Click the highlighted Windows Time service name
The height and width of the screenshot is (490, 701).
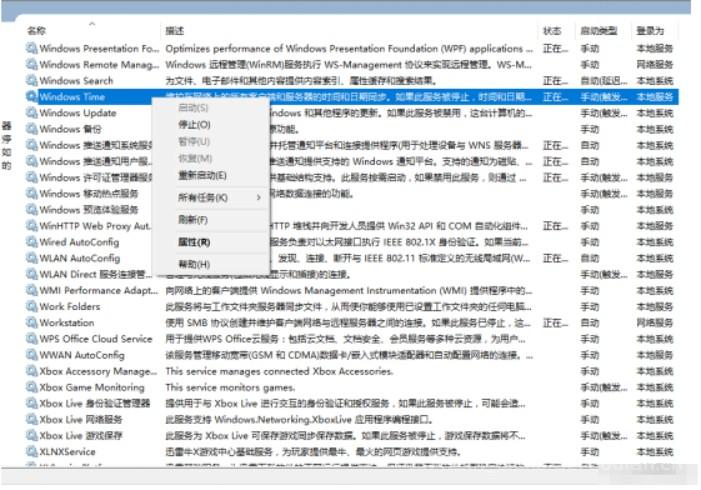pyautogui.click(x=72, y=97)
